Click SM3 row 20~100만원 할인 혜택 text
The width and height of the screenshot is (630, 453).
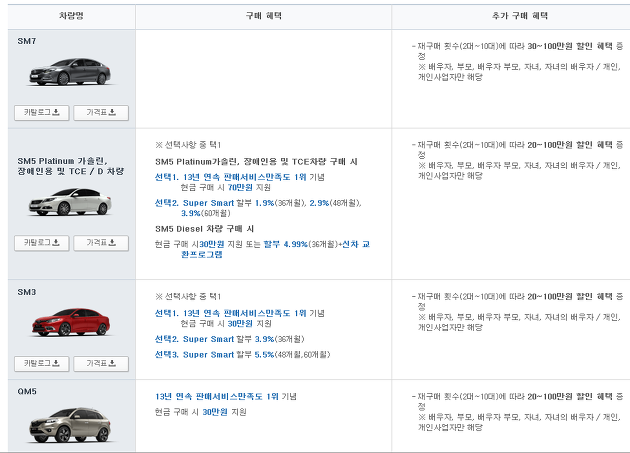[570, 297]
